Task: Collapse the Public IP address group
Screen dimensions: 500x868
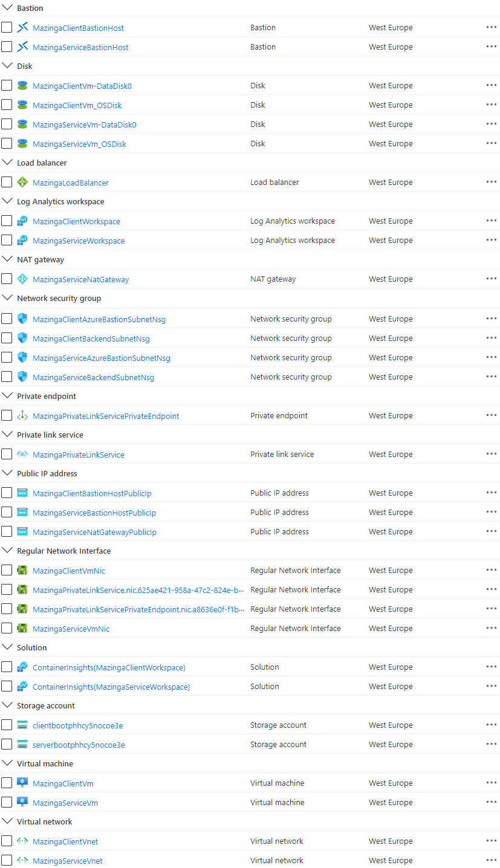Action: click(7, 473)
